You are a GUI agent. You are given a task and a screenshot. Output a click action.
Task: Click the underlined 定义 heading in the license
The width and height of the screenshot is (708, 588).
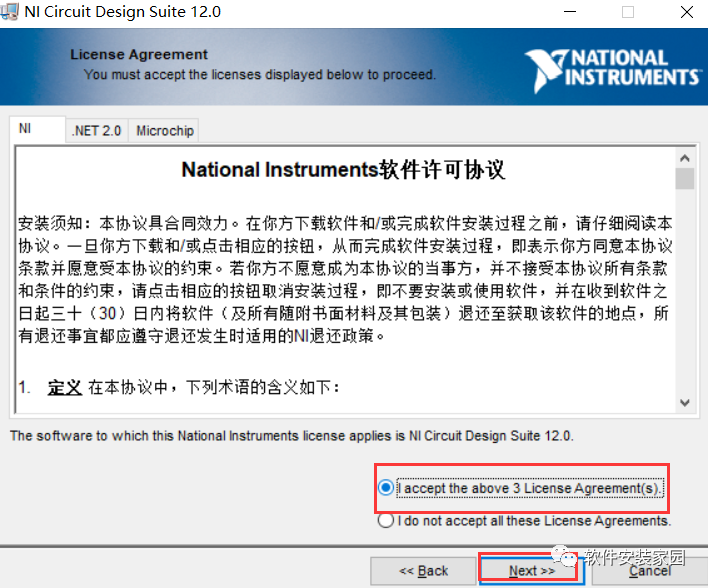(65, 387)
